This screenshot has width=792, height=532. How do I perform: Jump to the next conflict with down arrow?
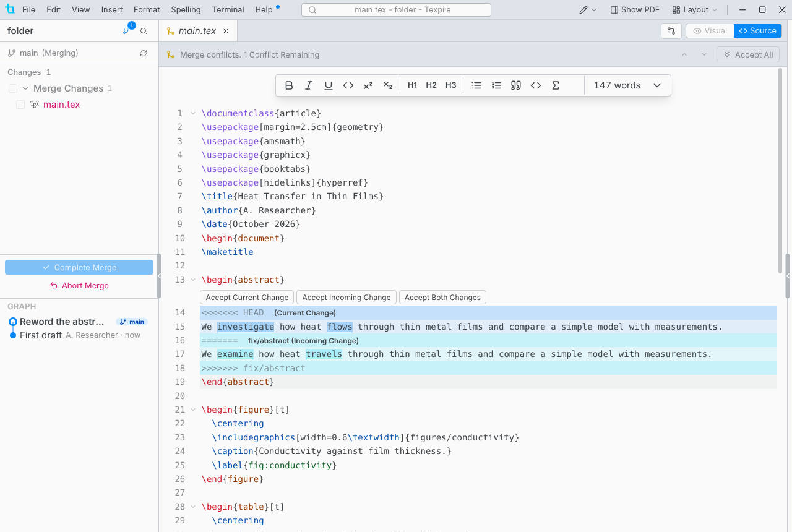[704, 54]
